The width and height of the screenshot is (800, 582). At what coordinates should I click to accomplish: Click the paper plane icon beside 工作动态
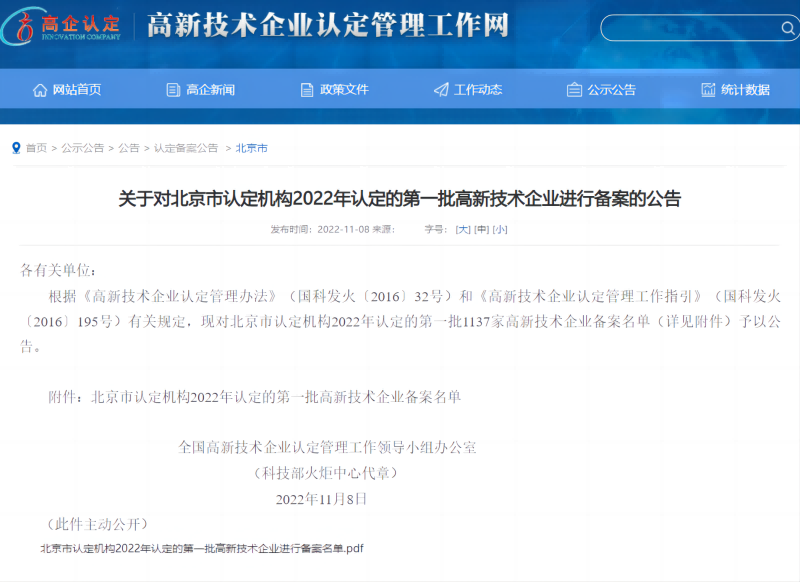pos(441,90)
